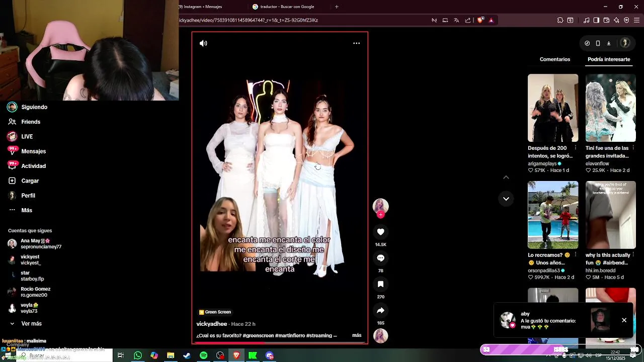Open options for 'Después de 200 intentos' card
Viewport: 644px width, 362px height.
coord(576,148)
